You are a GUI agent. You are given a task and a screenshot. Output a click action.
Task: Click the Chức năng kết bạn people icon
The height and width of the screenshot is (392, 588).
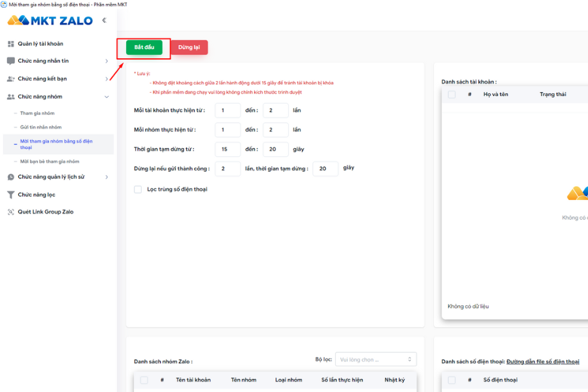click(11, 79)
